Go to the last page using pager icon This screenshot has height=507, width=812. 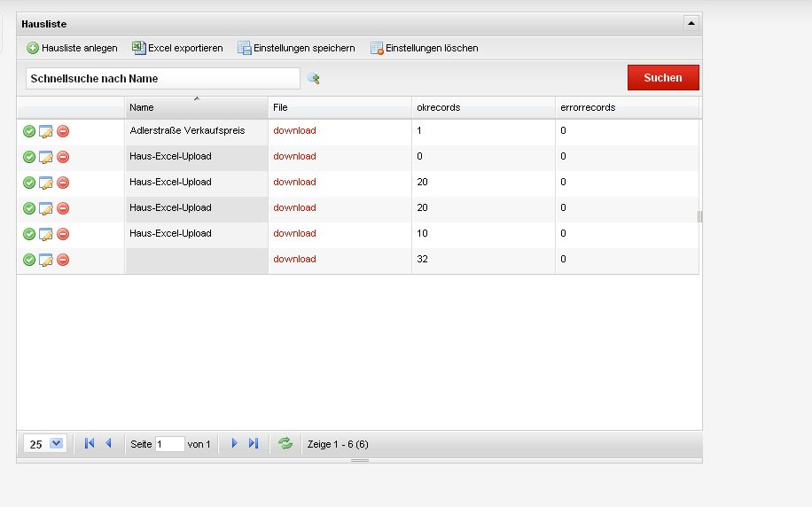[x=254, y=443]
